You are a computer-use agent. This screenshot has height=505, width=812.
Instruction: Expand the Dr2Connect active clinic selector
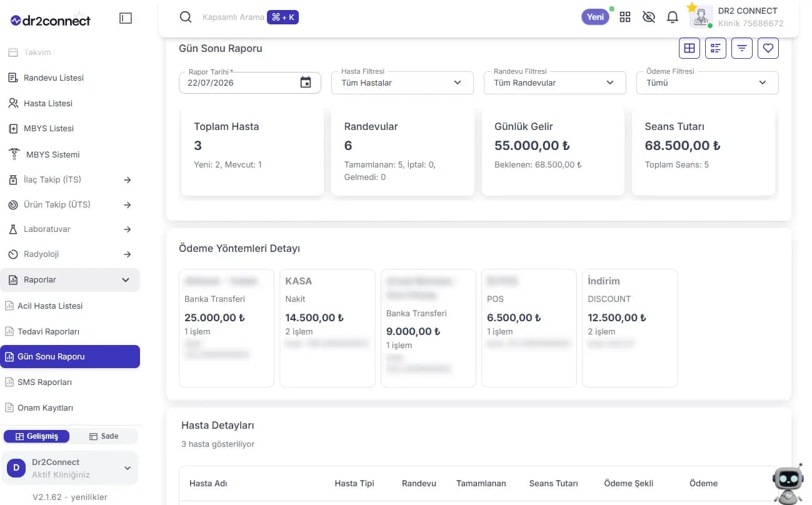point(69,468)
